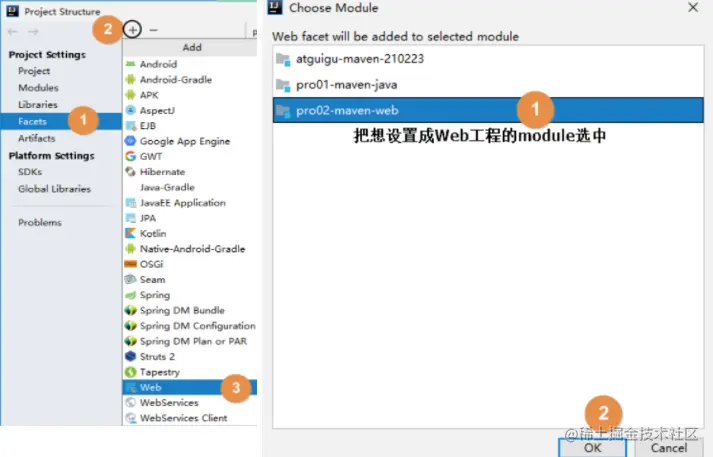
Task: Select the GWT facet icon
Action: tap(131, 156)
